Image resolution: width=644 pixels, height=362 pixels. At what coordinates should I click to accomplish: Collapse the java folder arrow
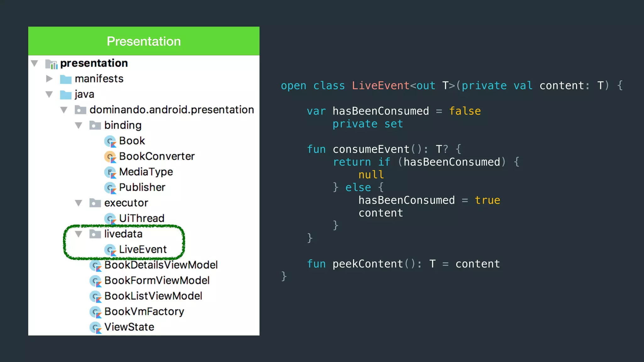49,94
